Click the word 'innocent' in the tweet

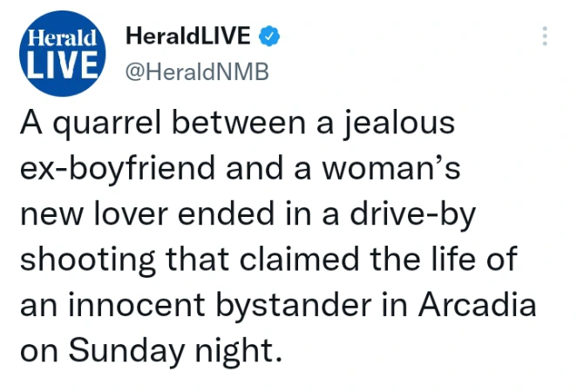pyautogui.click(x=137, y=305)
